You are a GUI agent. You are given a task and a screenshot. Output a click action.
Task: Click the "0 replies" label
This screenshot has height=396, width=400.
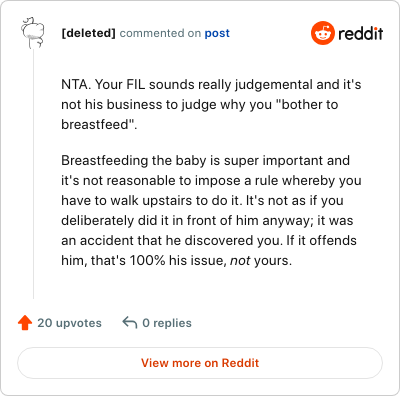(167, 323)
